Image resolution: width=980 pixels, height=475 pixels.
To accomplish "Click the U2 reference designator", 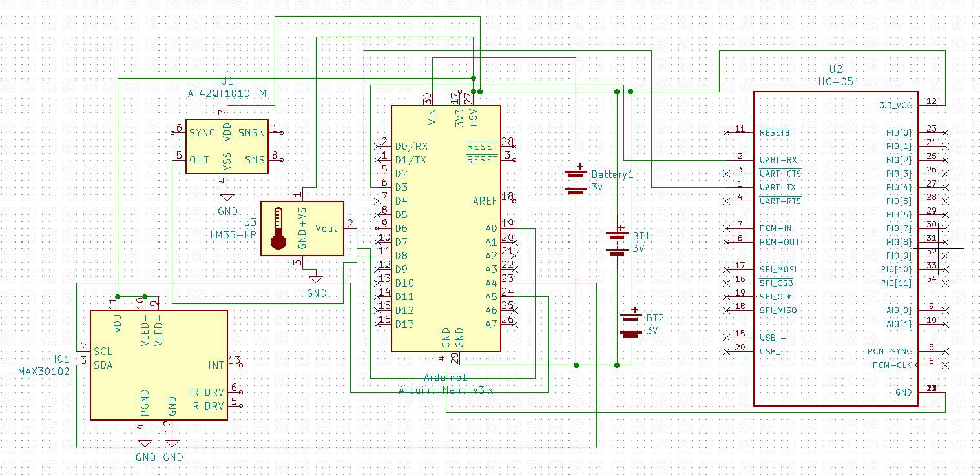I will [x=836, y=69].
